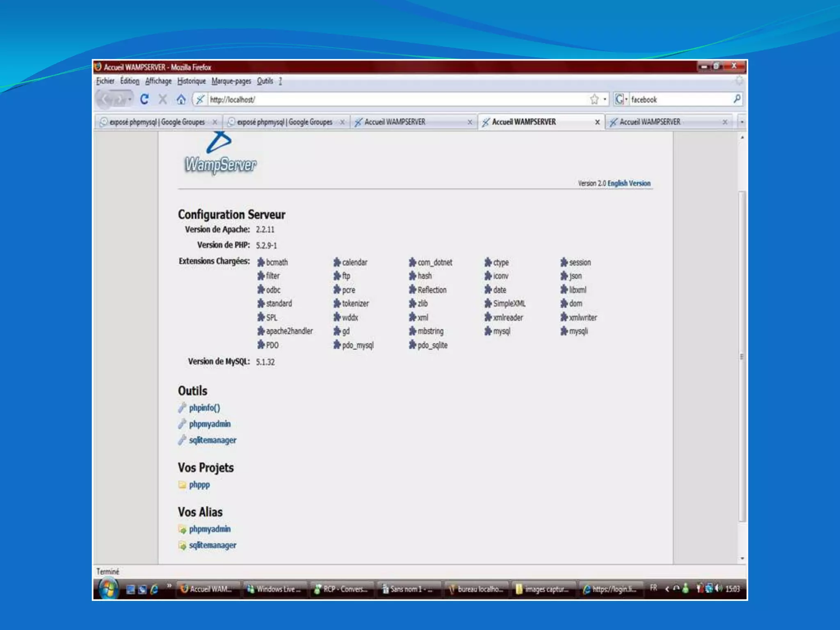Click the vertical page scrollbar
The height and width of the screenshot is (630, 840).
pyautogui.click(x=742, y=356)
